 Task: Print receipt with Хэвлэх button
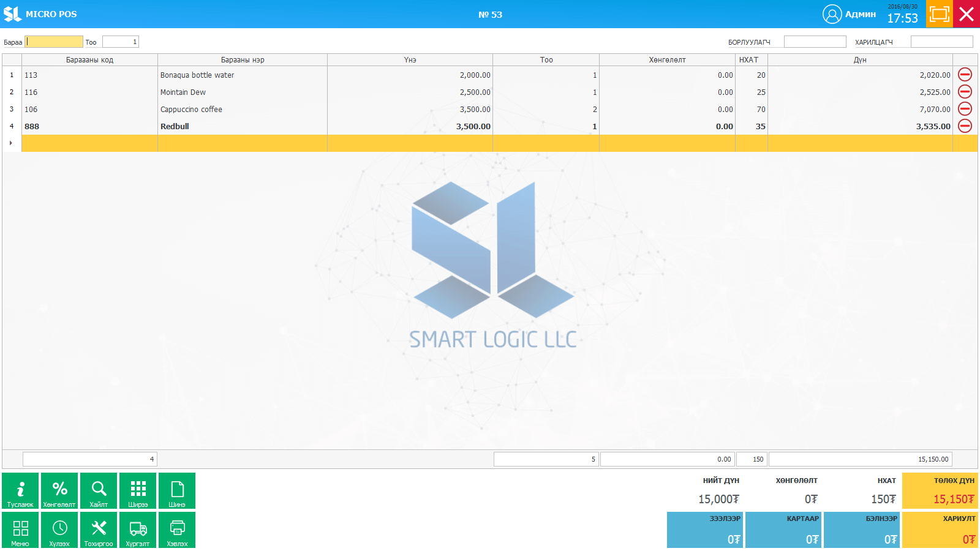tap(177, 530)
